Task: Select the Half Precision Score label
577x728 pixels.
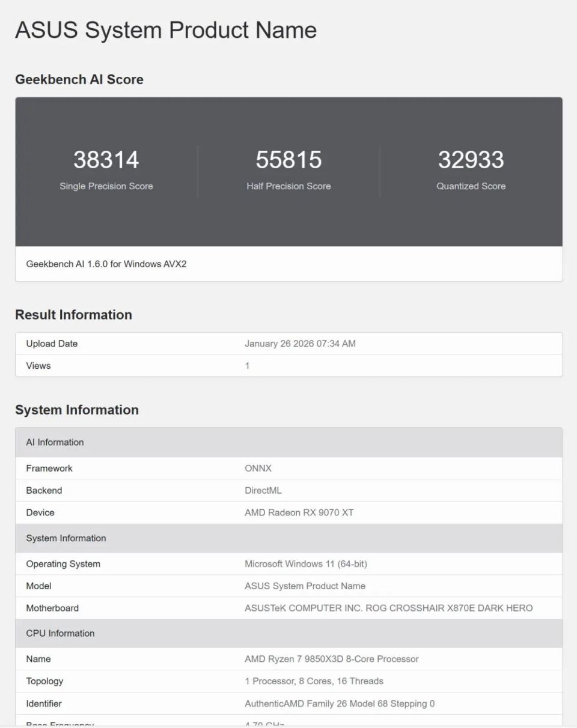Action: [288, 186]
